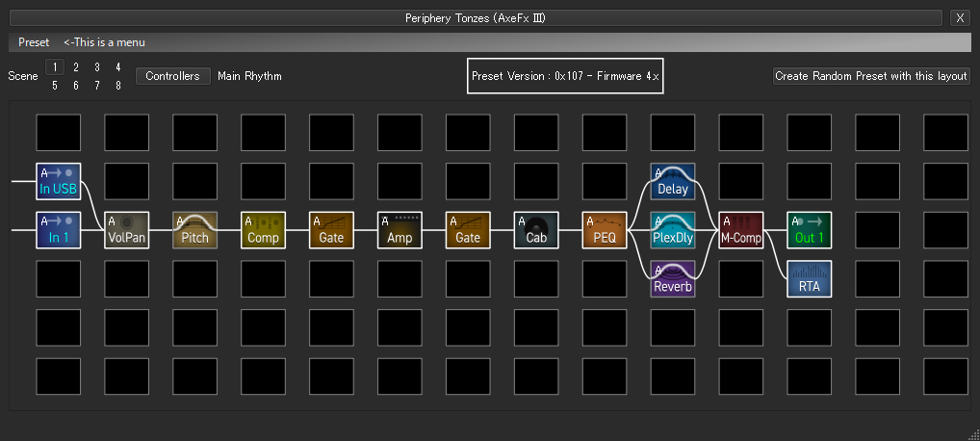Select the RTA analyzer block
Screen dimensions: 980x441
point(810,279)
